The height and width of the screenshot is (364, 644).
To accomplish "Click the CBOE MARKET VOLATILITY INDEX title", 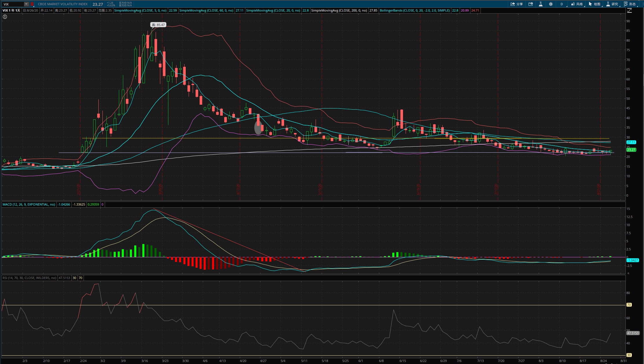I will [63, 4].
